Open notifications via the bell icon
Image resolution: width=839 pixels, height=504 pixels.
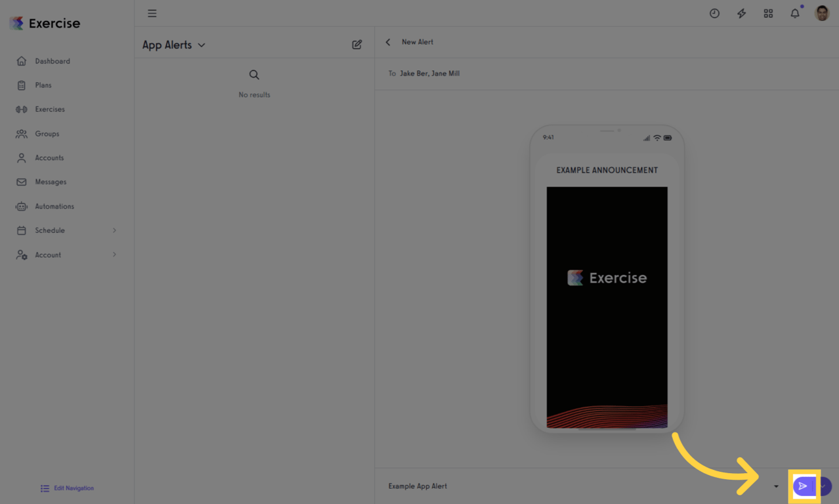pyautogui.click(x=794, y=13)
